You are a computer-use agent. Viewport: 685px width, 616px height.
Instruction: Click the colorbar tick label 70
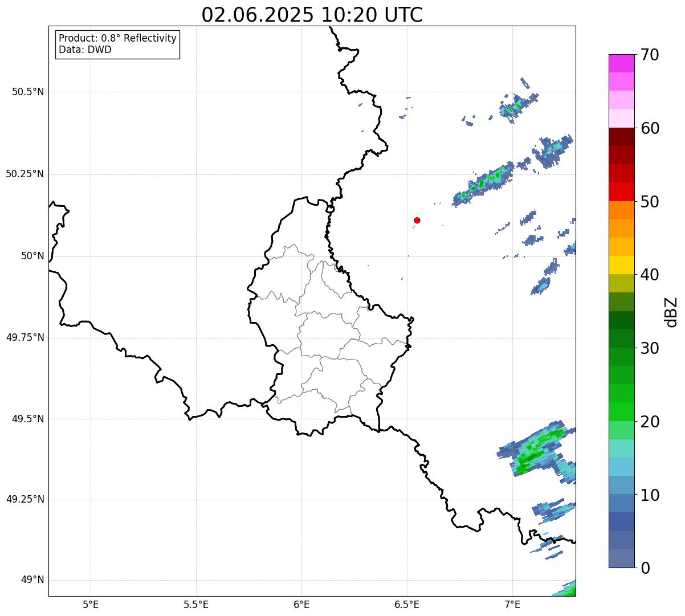pos(650,55)
